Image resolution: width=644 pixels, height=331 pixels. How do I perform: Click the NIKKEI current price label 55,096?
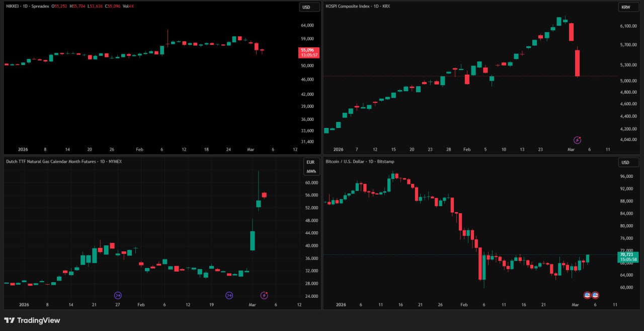click(x=307, y=50)
